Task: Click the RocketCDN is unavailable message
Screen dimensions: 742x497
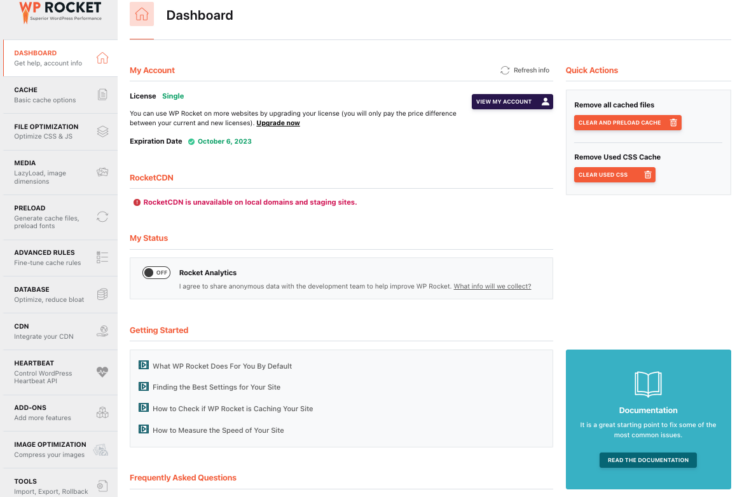Action: click(250, 202)
